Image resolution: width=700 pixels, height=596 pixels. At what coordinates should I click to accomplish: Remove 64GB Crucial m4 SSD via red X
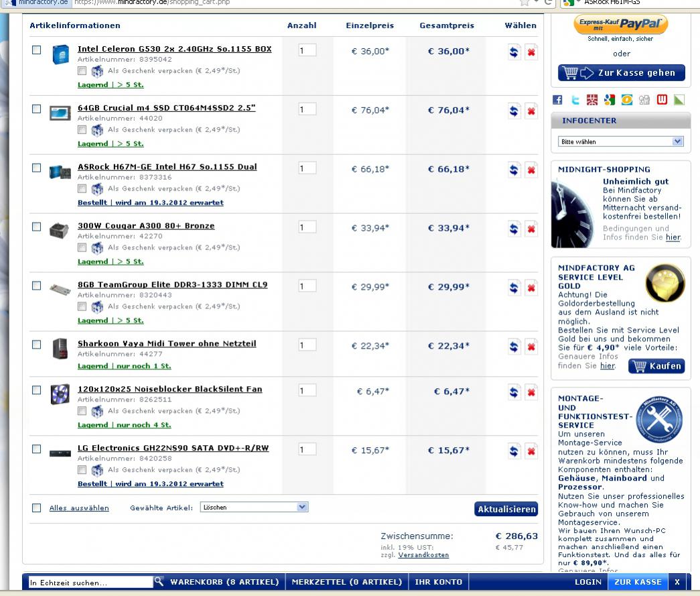click(531, 111)
